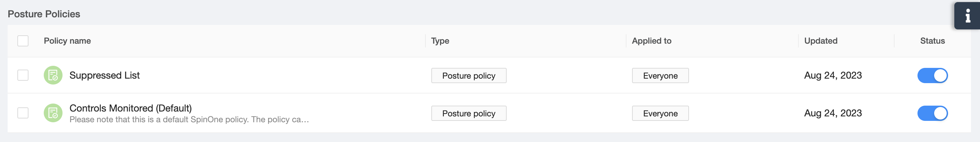The image size is (980, 142).
Task: Open the Controls Monitored (Default) policy
Action: point(131,108)
